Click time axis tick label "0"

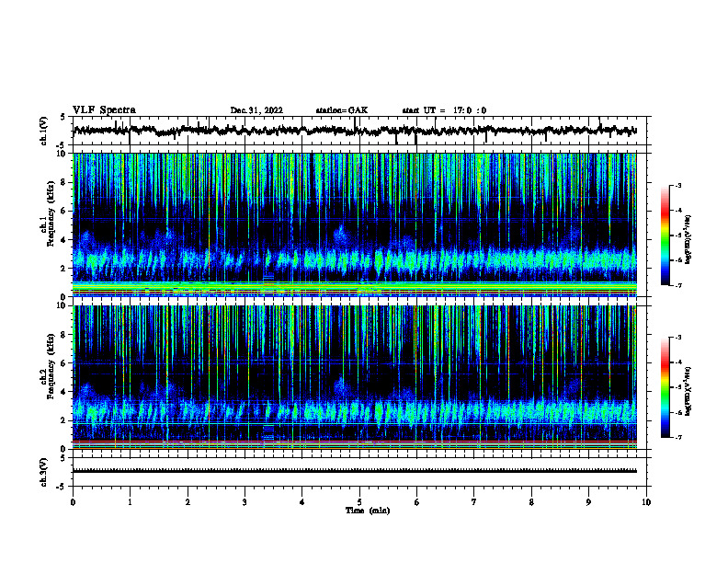(73, 502)
